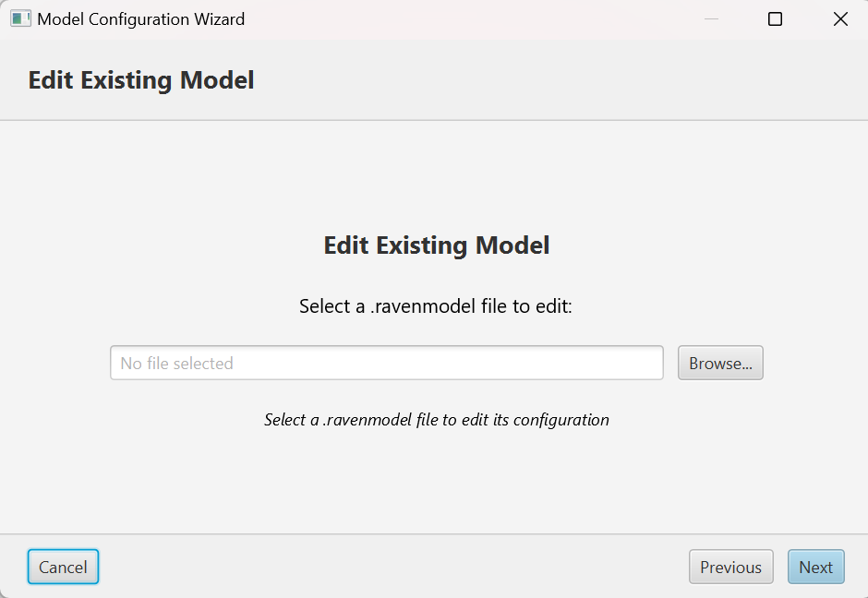Click empty title bar space left of minimize
Screen dimensions: 868x598
point(462,18)
